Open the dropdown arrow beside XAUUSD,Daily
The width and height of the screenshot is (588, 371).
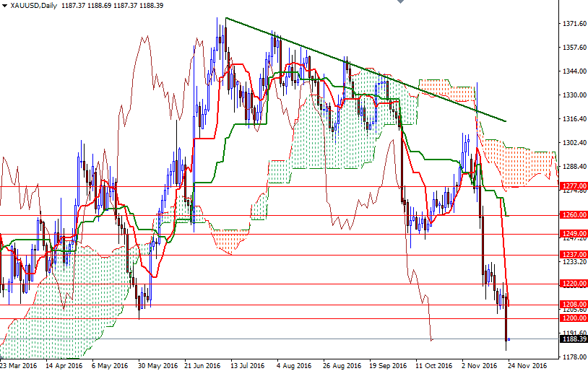click(x=4, y=6)
